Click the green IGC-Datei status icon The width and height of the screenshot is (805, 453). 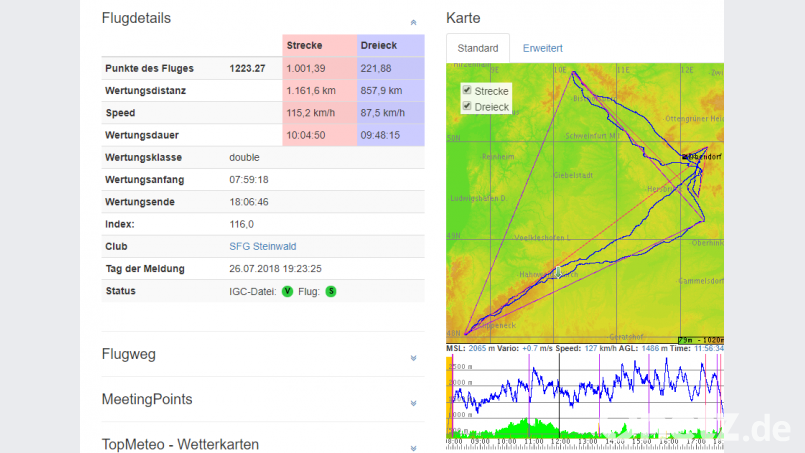pos(287,292)
